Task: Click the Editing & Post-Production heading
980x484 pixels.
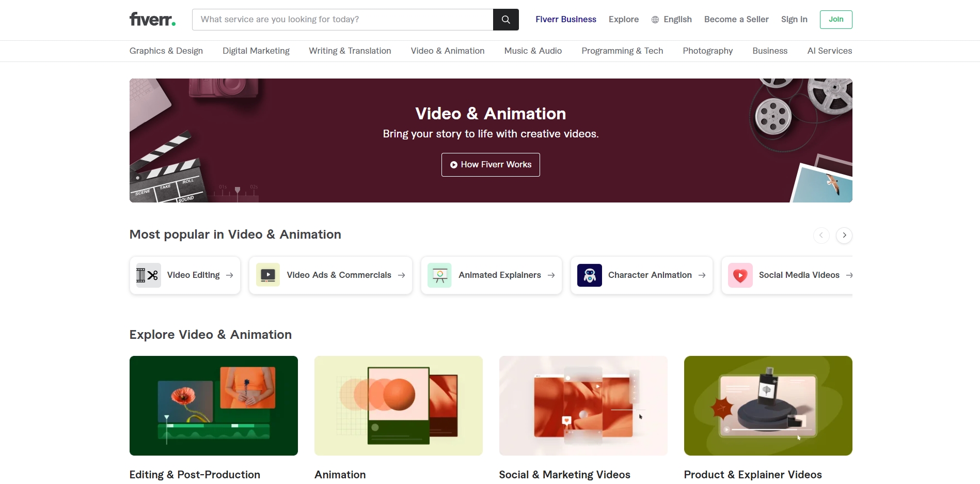Action: (195, 475)
